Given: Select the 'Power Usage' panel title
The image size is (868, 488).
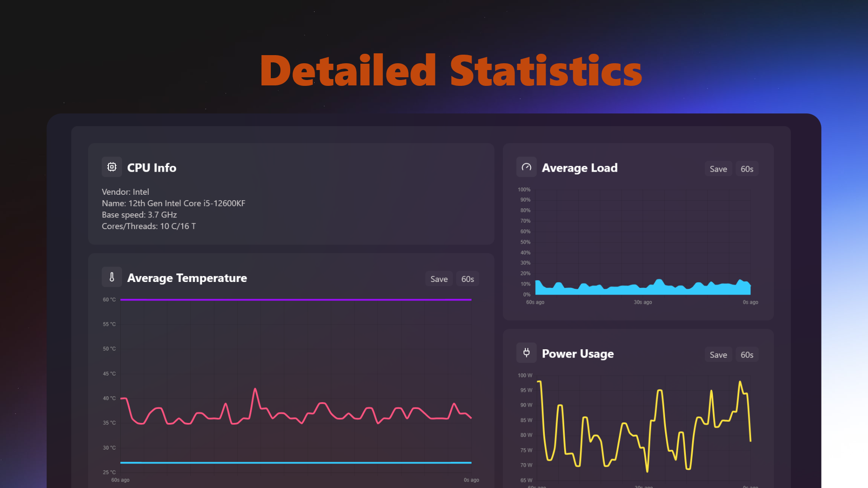Looking at the screenshot, I should (x=577, y=354).
